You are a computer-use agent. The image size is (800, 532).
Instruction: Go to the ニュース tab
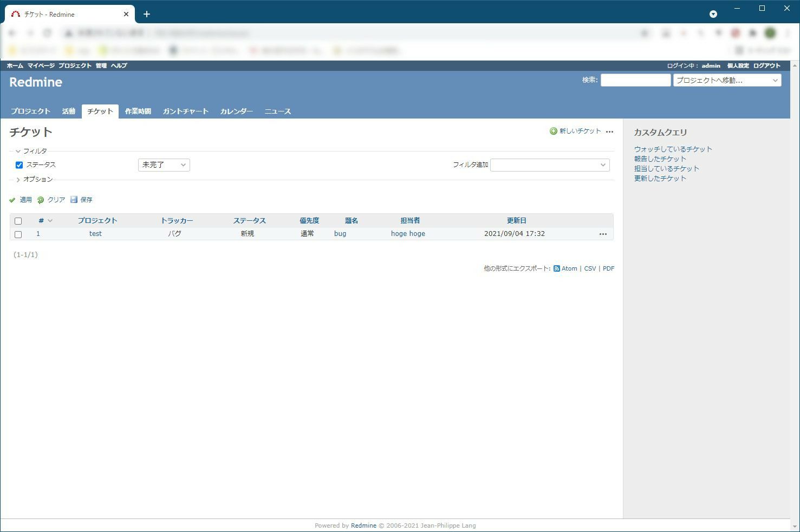tap(278, 111)
